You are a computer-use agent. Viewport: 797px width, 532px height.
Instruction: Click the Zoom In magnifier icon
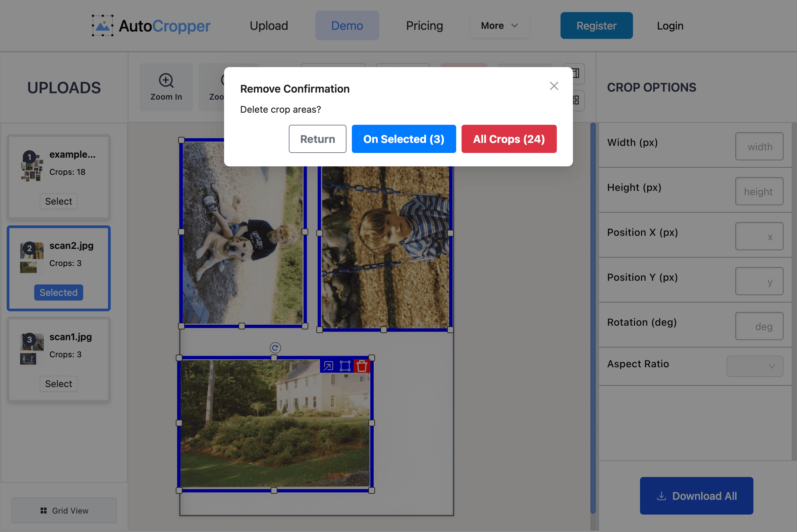pos(166,81)
